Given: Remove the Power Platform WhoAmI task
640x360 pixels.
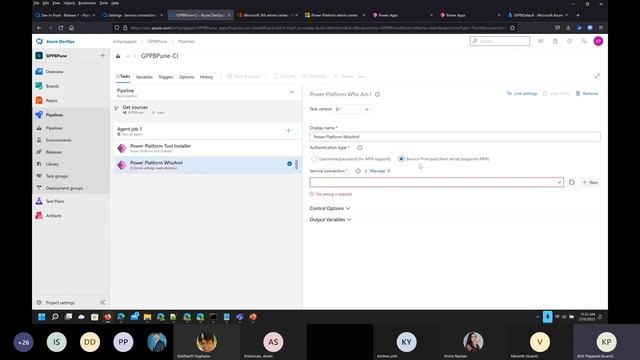Looking at the screenshot, I should (587, 93).
